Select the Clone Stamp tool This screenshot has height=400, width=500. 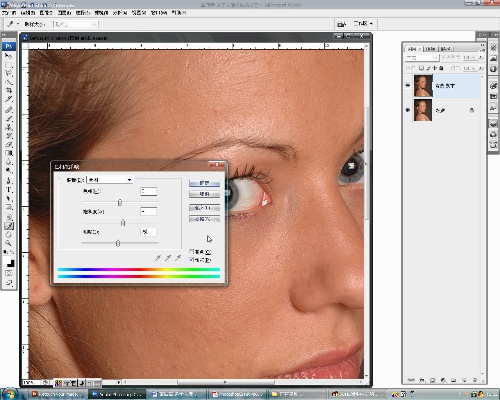9,127
